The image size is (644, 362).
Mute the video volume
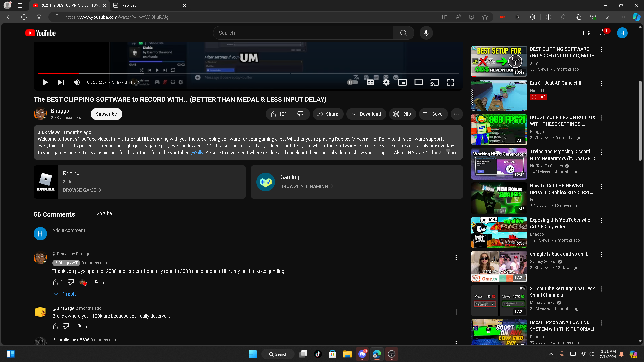point(77,82)
